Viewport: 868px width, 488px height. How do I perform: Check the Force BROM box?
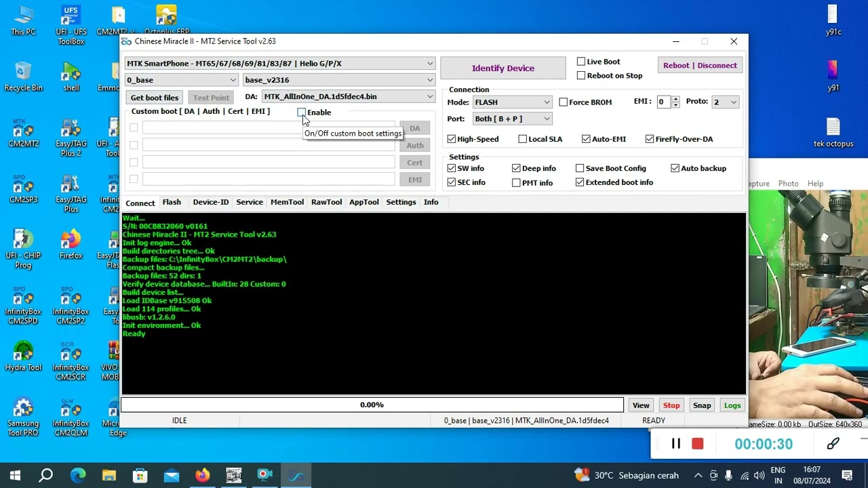[564, 102]
